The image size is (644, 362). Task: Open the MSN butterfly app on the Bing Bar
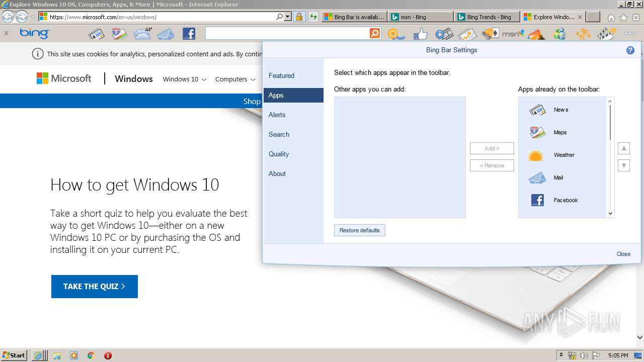pyautogui.click(x=513, y=34)
